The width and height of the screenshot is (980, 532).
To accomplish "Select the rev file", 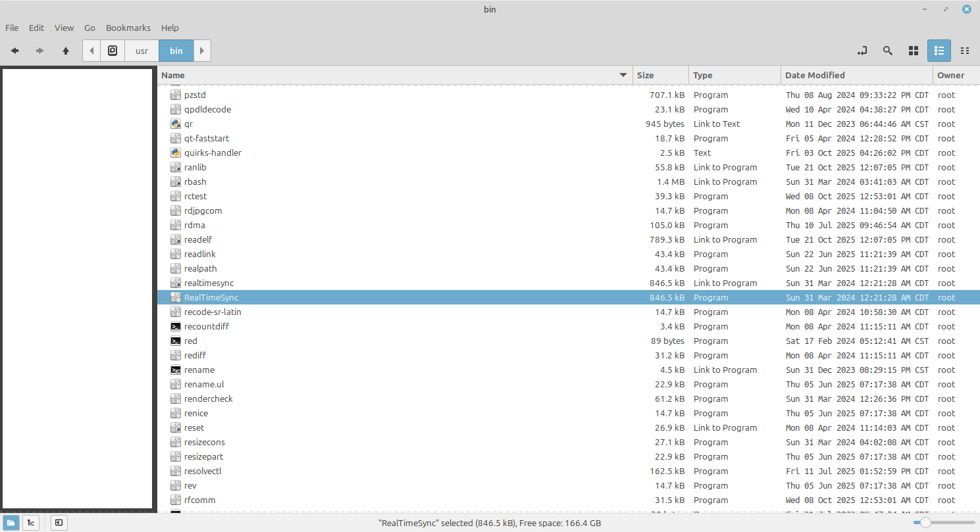I will pyautogui.click(x=190, y=485).
